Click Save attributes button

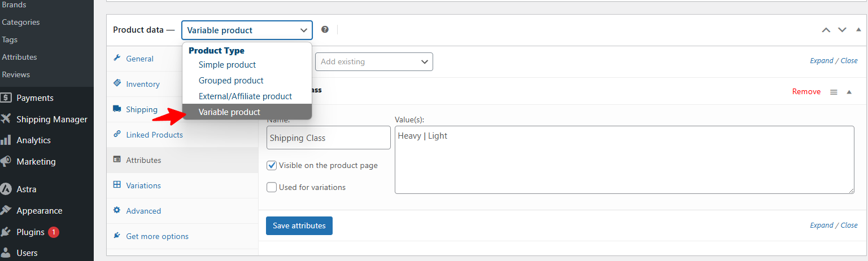pyautogui.click(x=299, y=225)
